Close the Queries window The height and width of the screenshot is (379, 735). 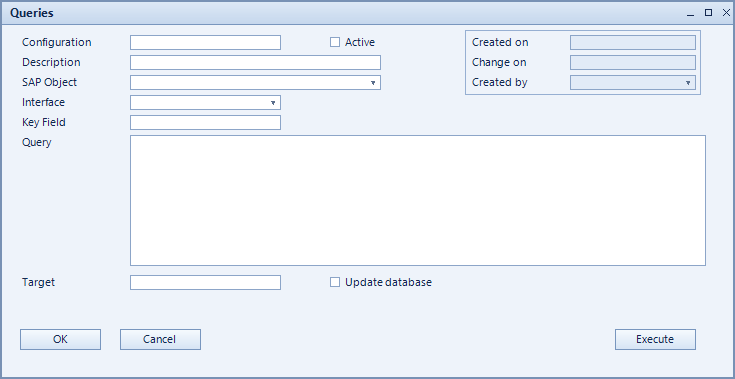726,13
